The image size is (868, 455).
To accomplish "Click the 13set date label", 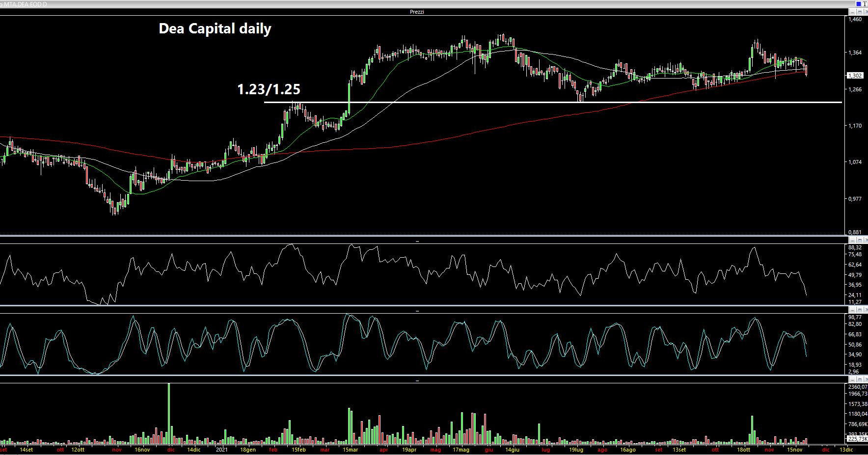I will pyautogui.click(x=679, y=450).
